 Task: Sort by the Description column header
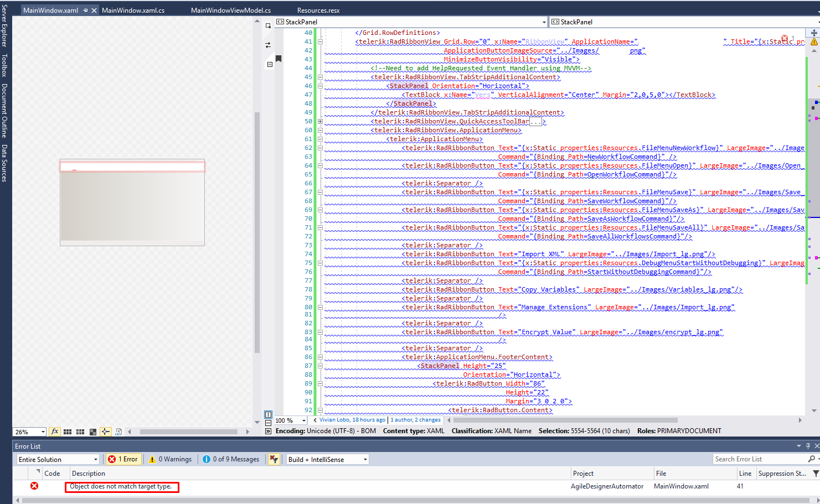point(320,474)
